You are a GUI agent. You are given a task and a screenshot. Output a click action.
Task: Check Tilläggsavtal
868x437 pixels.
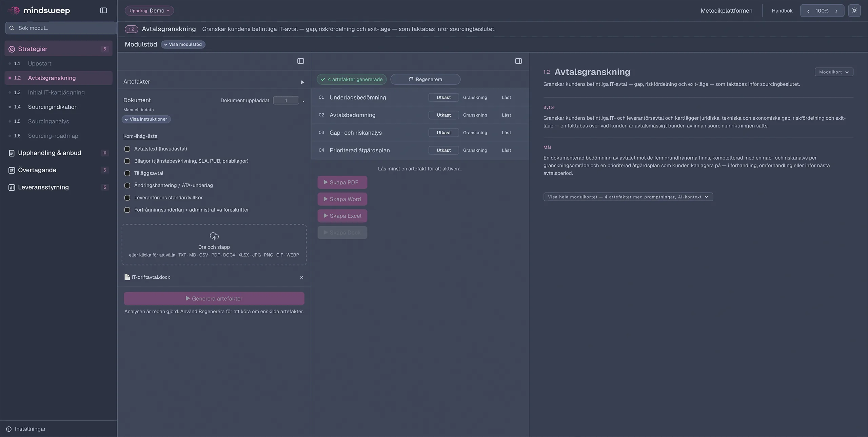[x=127, y=173]
